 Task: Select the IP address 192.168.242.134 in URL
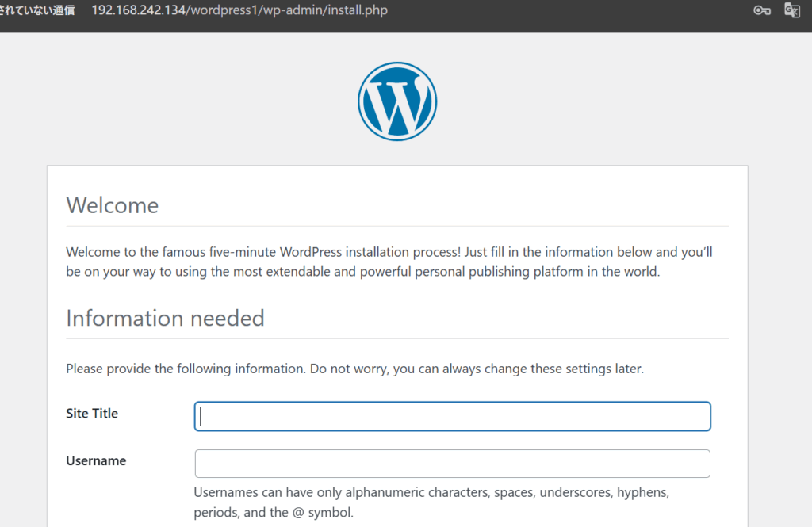[137, 12]
